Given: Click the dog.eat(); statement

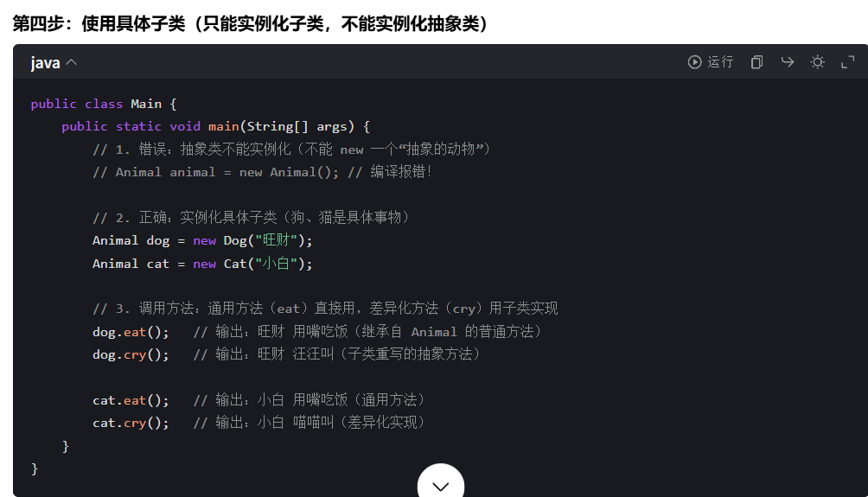Looking at the screenshot, I should 131,332.
